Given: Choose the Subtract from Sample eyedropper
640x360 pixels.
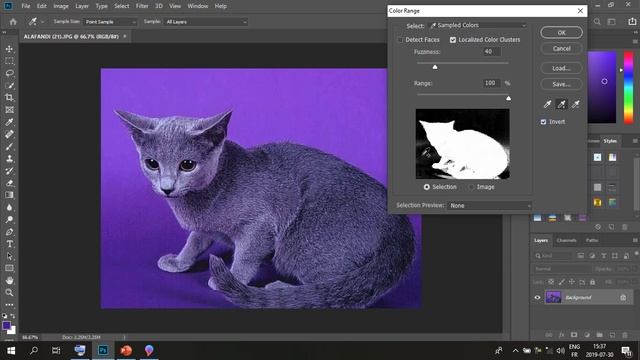Looking at the screenshot, I should [x=576, y=104].
